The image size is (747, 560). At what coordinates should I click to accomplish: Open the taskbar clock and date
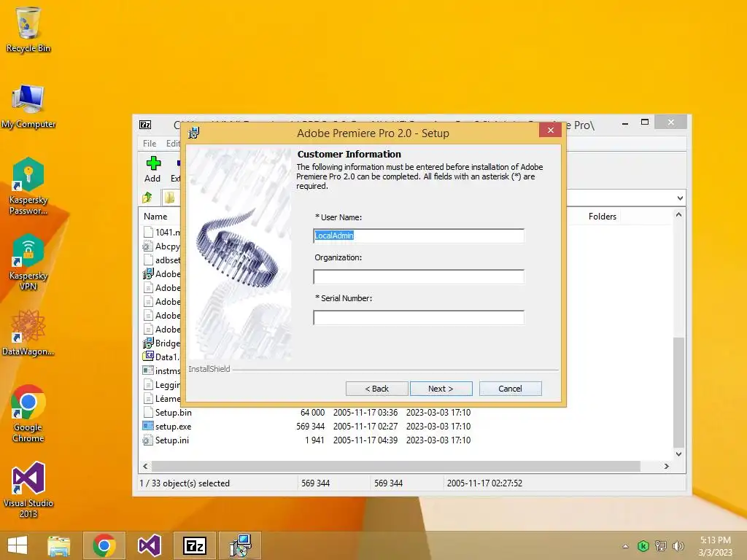coord(715,545)
